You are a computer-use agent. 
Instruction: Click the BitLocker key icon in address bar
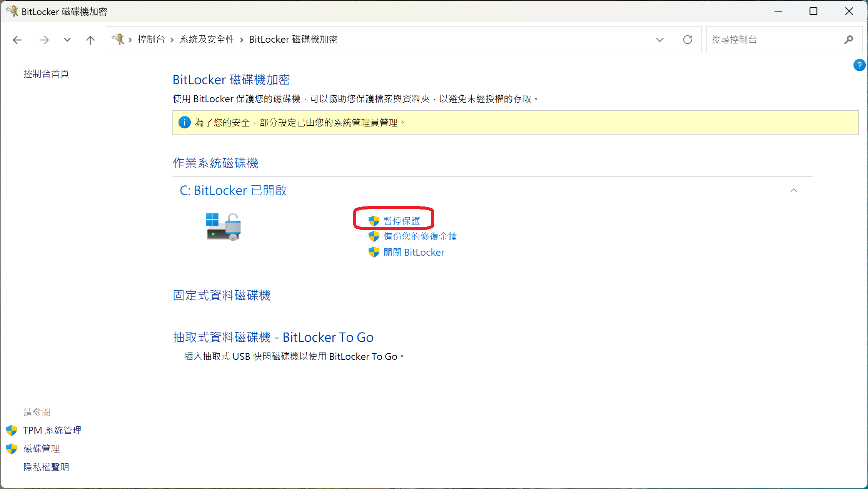click(x=118, y=39)
